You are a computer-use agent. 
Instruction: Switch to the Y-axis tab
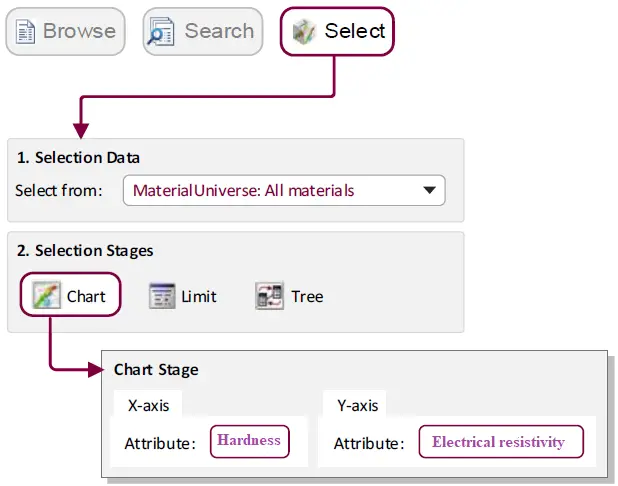(x=355, y=405)
